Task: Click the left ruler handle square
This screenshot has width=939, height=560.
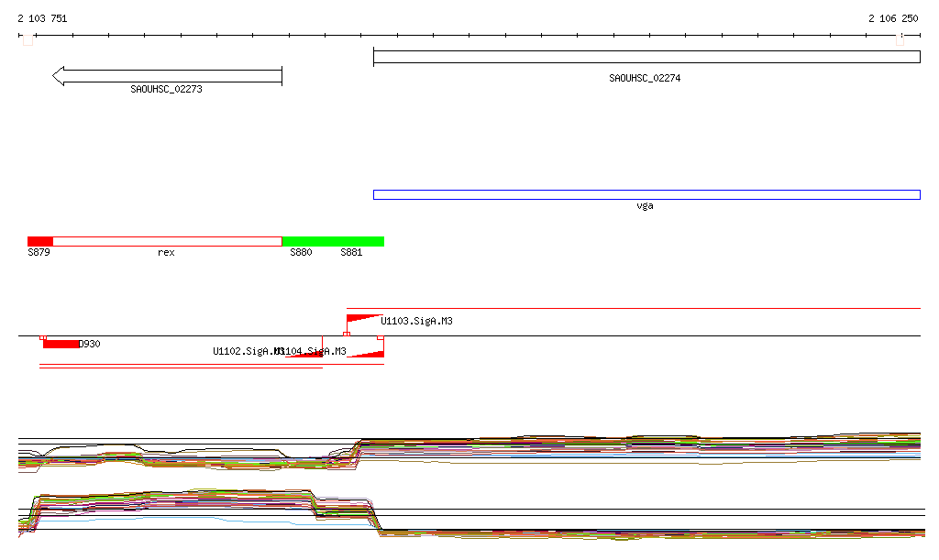Action: [x=28, y=40]
